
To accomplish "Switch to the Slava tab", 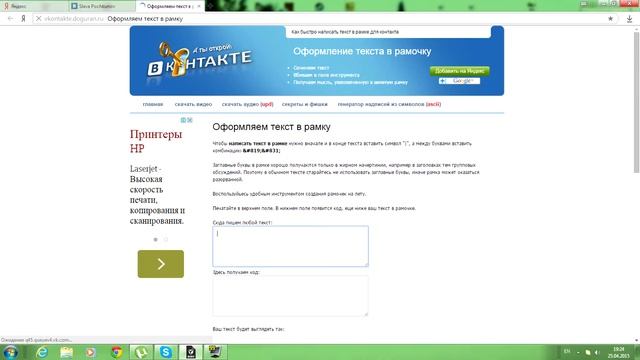I will click(102, 6).
